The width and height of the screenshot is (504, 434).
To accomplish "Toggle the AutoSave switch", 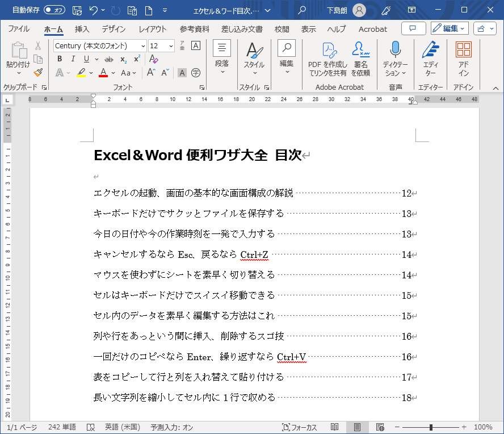I will pyautogui.click(x=54, y=10).
